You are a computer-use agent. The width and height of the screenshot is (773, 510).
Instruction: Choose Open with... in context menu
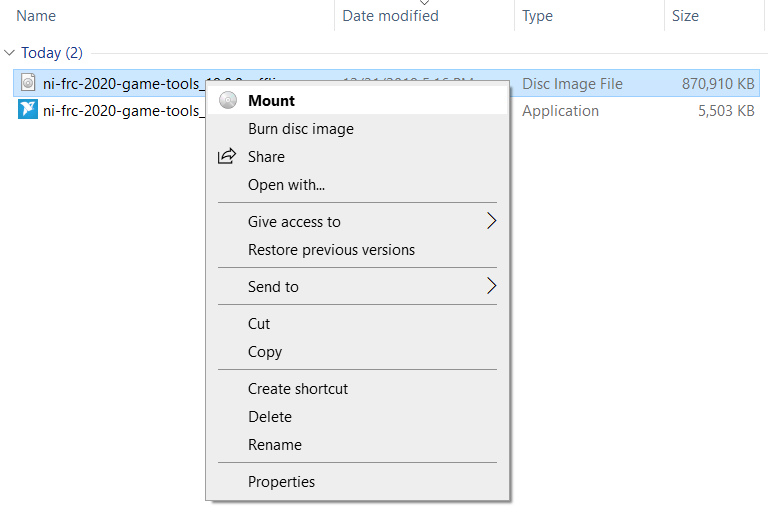tap(286, 185)
